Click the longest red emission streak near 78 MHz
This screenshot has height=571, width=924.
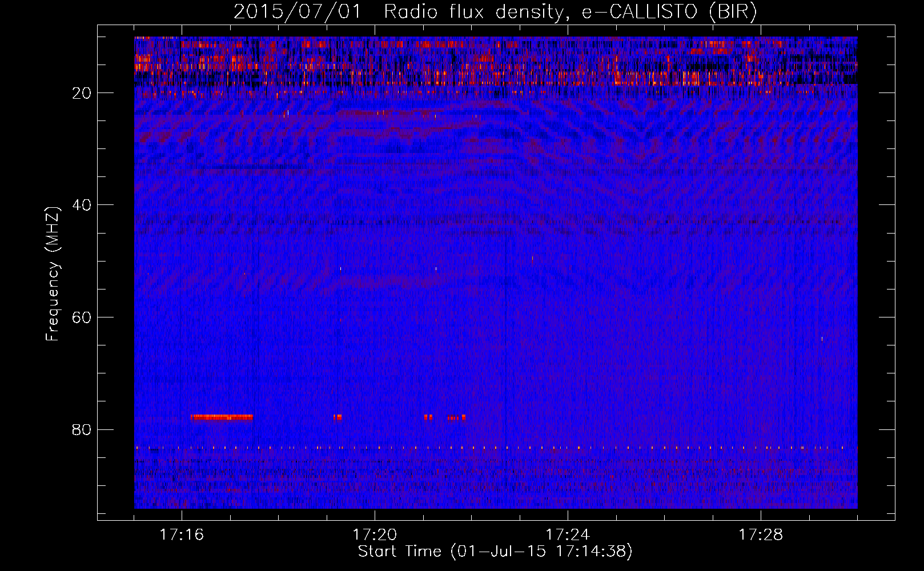click(222, 417)
